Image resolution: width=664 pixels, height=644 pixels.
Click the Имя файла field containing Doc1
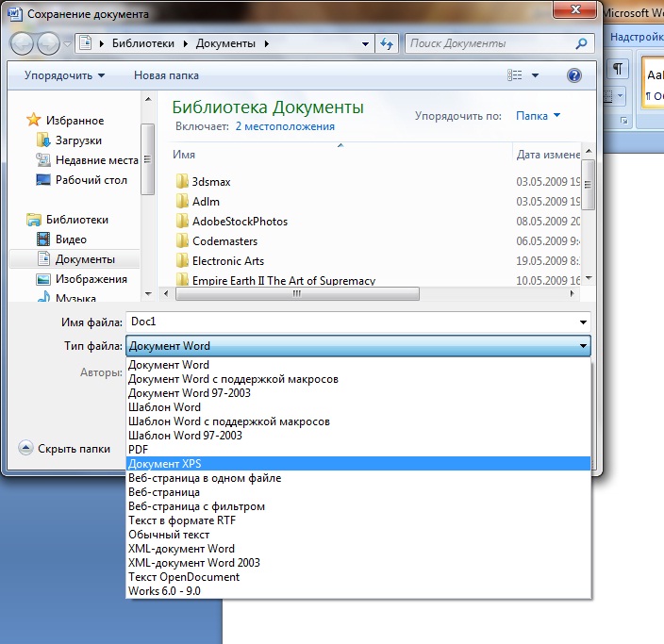point(352,322)
